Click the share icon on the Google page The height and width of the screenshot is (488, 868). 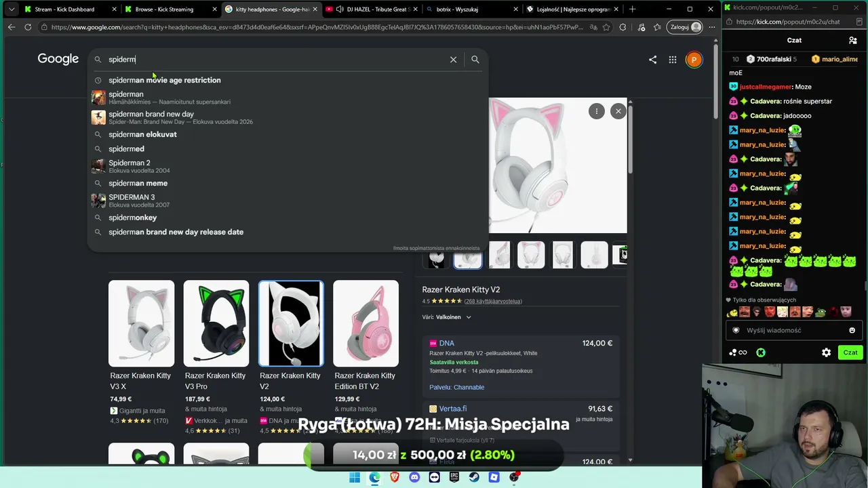pos(652,60)
